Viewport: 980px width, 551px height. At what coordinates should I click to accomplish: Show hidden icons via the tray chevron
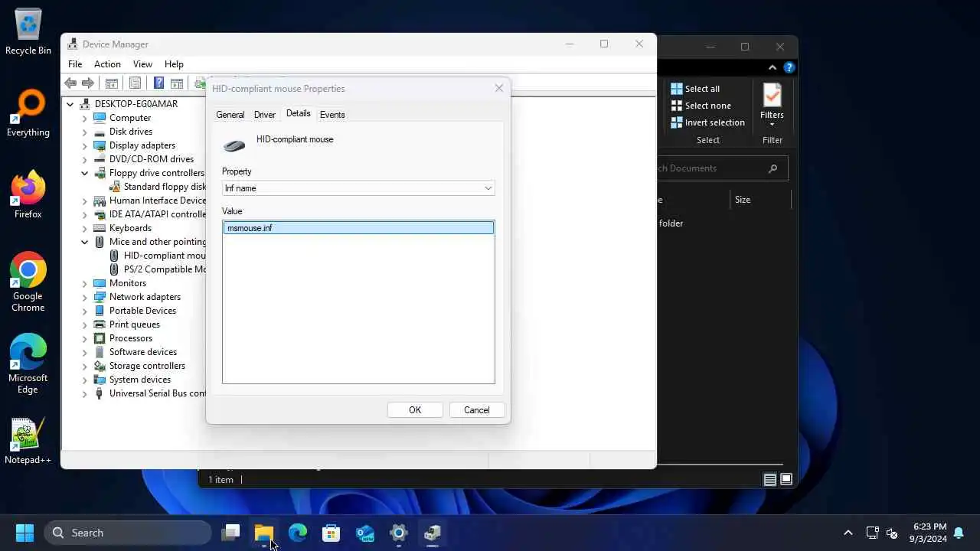[848, 533]
